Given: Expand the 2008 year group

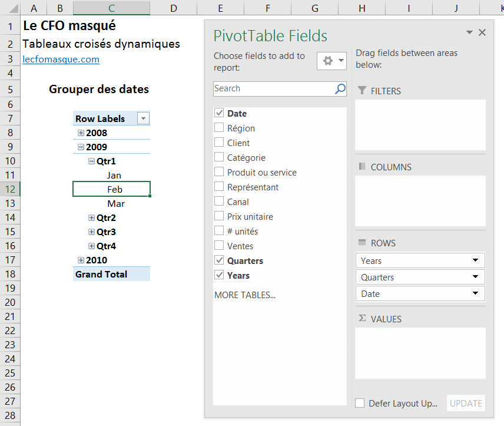Looking at the screenshot, I should tap(81, 133).
